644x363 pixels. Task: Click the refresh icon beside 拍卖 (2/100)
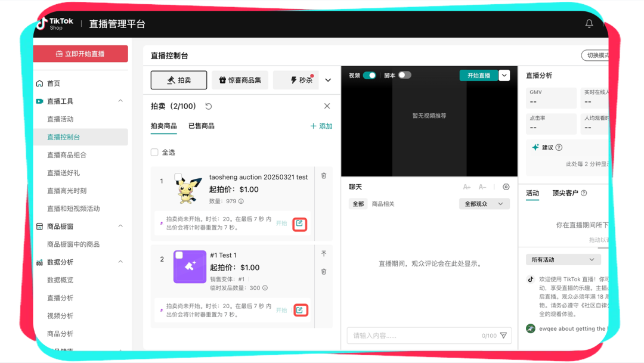pyautogui.click(x=209, y=106)
